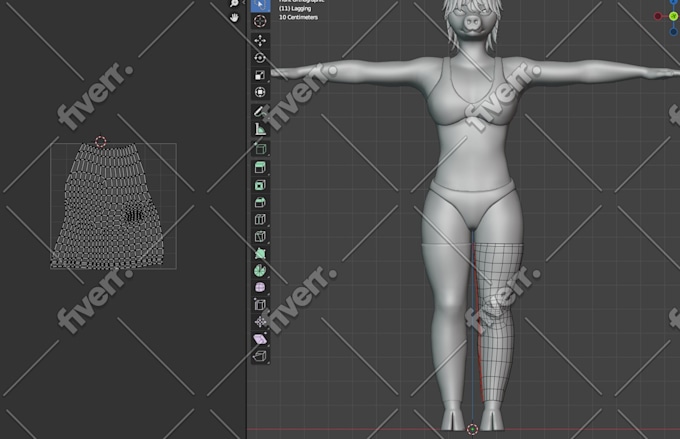This screenshot has width=680, height=439.
Task: Select the Extrude Region tool
Action: coord(260,168)
